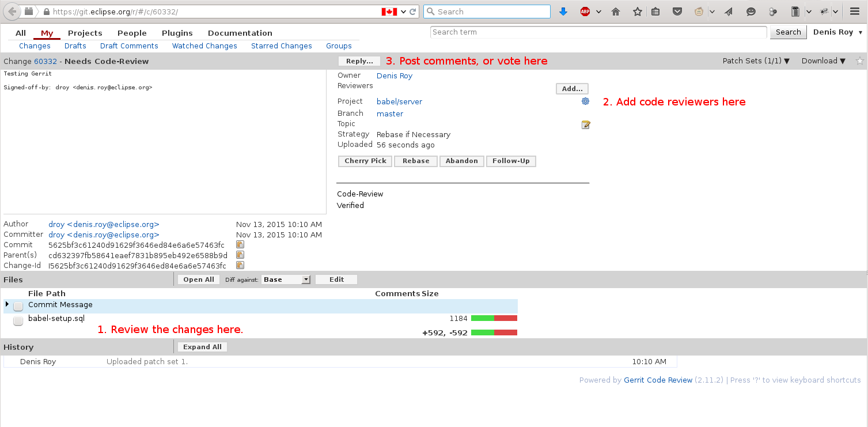Click the Open All files button
868x427 pixels.
(199, 279)
